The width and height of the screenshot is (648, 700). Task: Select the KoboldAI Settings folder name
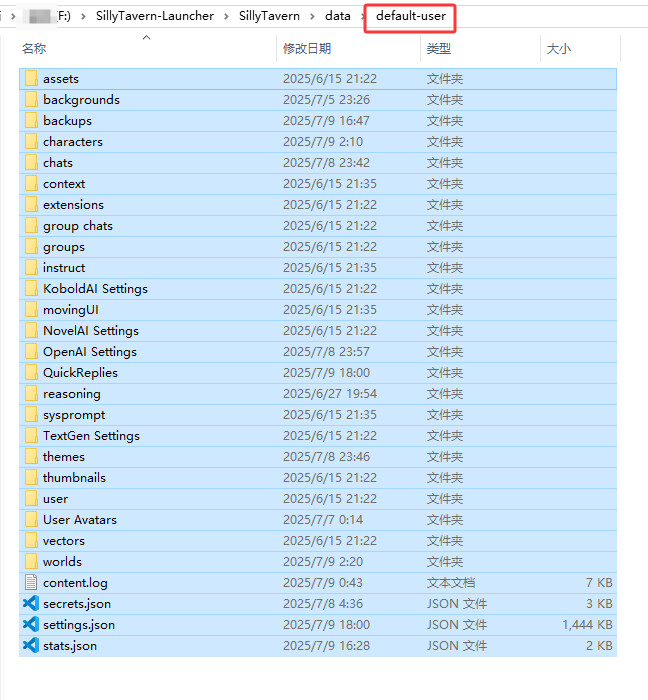tap(95, 288)
